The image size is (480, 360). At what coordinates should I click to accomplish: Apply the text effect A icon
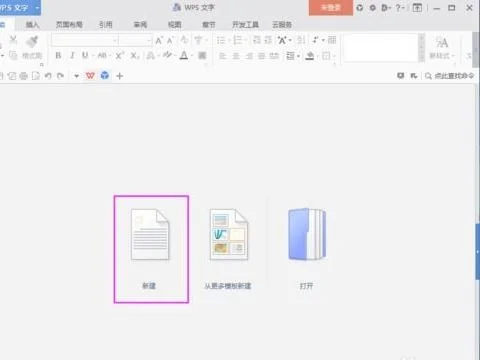coord(151,55)
